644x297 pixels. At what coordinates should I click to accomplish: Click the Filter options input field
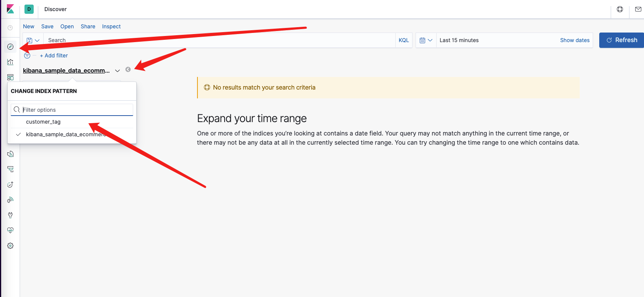(72, 110)
